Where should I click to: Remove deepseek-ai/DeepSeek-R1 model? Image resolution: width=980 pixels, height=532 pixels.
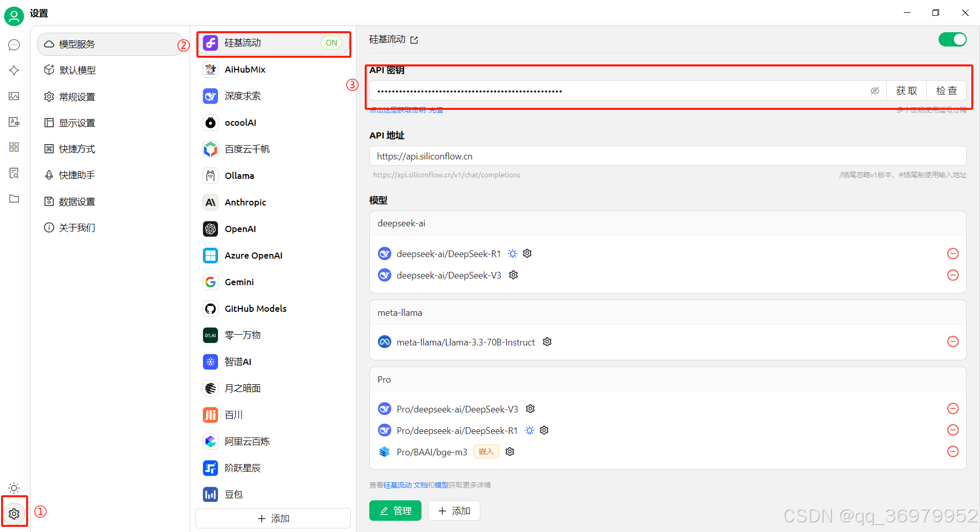pos(953,253)
